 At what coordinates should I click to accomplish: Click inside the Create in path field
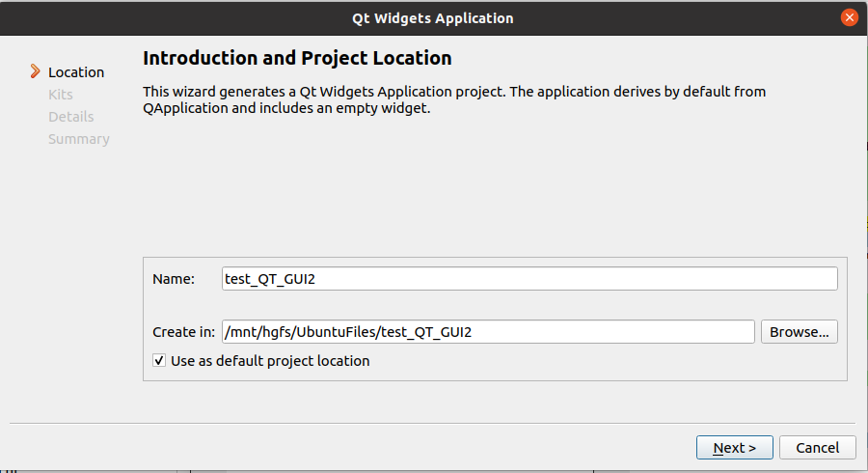[487, 332]
